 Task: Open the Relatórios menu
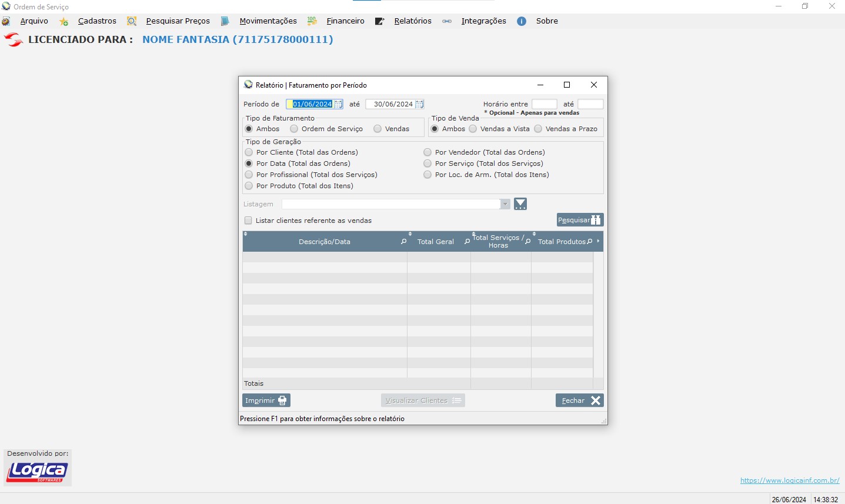[412, 21]
